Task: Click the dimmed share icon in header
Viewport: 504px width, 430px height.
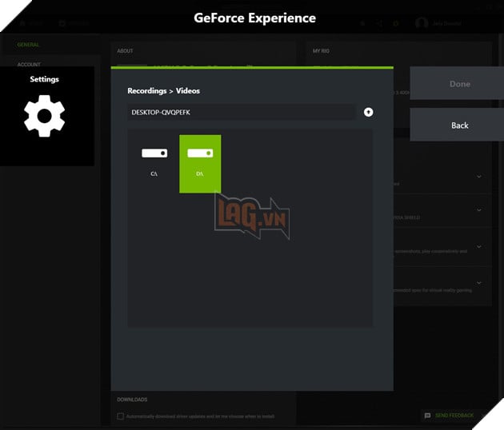Action: pos(379,23)
